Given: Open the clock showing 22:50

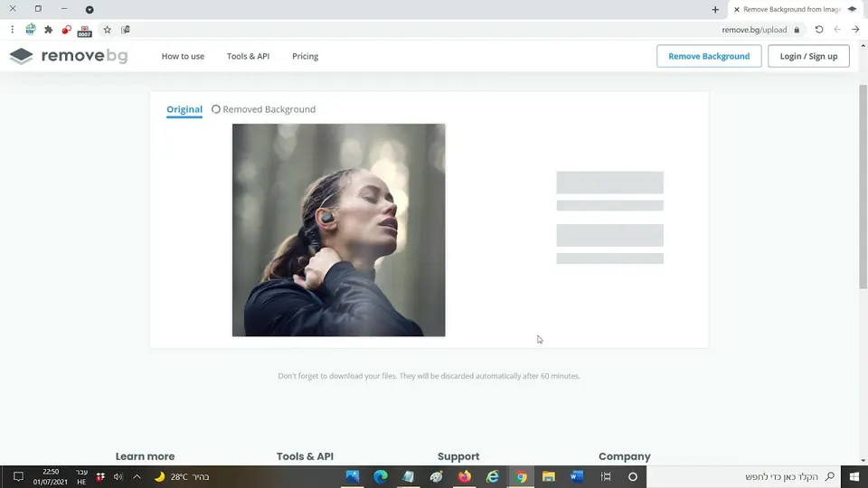Looking at the screenshot, I should pos(51,477).
